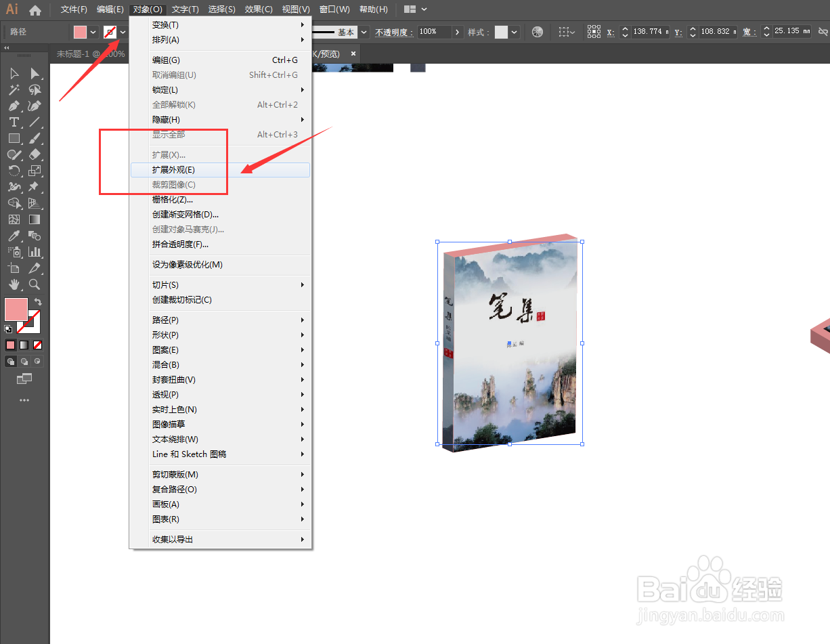Open the align options dropdown
Viewport: 830px width, 644px height.
(567, 32)
